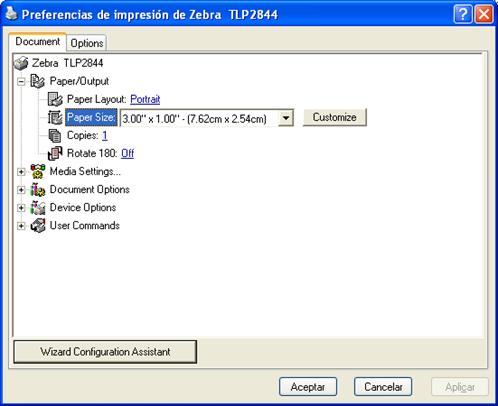The width and height of the screenshot is (498, 406).
Task: Click the Paper Layout icon
Action: tap(55, 99)
